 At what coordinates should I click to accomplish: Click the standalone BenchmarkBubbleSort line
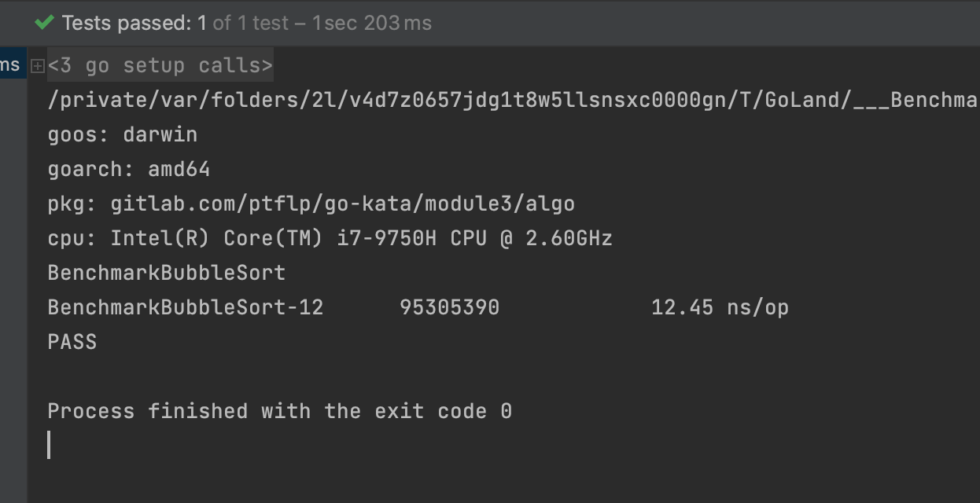point(166,273)
